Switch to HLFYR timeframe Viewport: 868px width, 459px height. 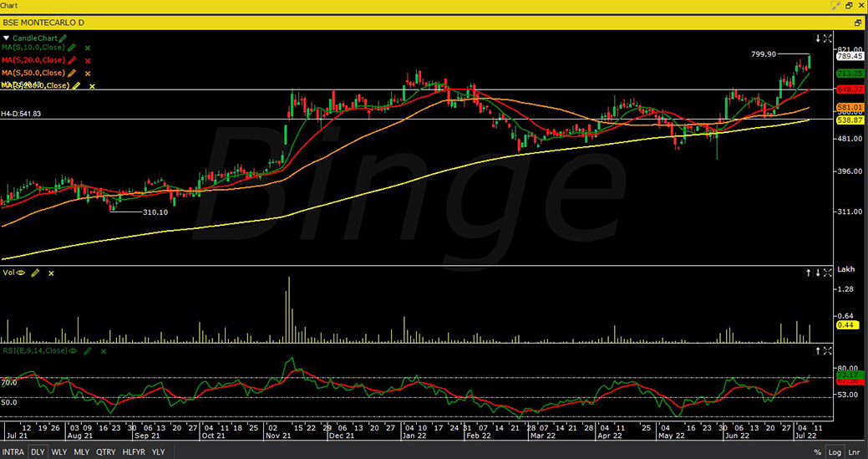point(134,451)
